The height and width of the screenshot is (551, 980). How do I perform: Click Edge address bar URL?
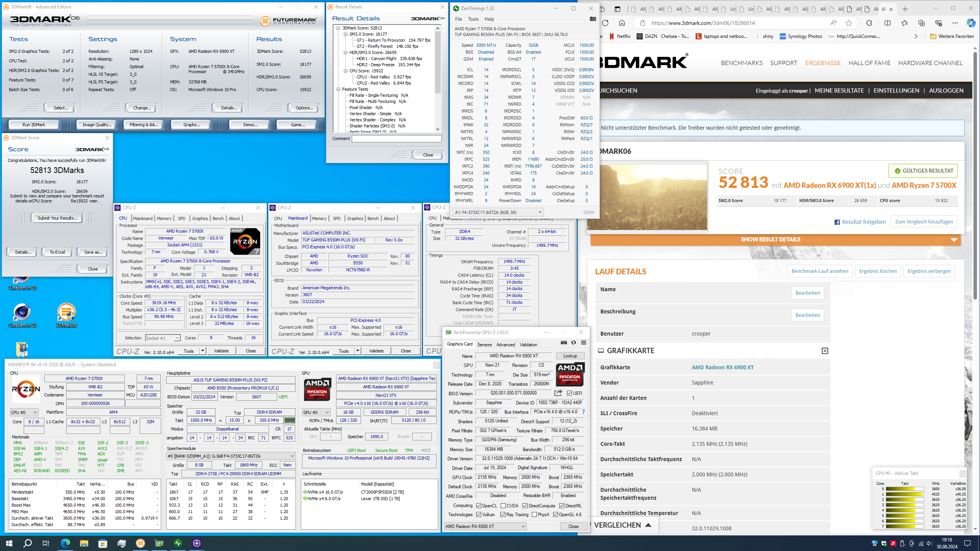click(x=703, y=23)
